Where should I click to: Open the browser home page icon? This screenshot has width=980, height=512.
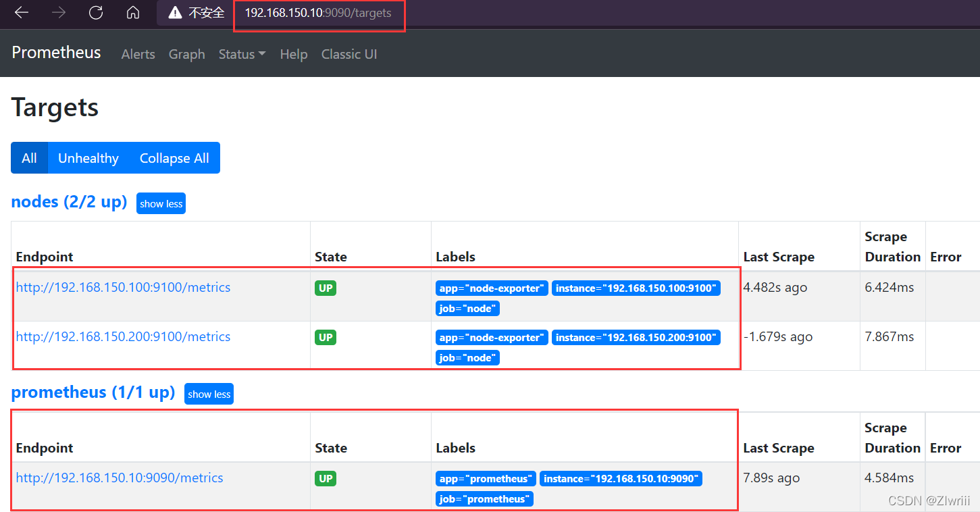(x=133, y=13)
